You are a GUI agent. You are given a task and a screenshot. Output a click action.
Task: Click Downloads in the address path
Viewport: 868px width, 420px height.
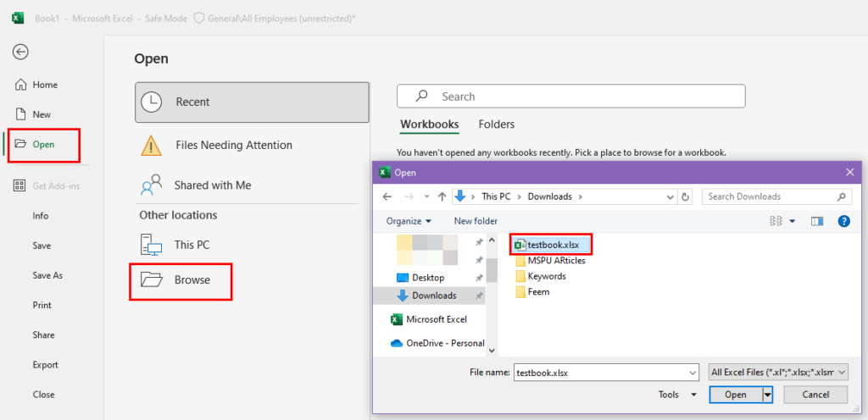click(x=549, y=196)
